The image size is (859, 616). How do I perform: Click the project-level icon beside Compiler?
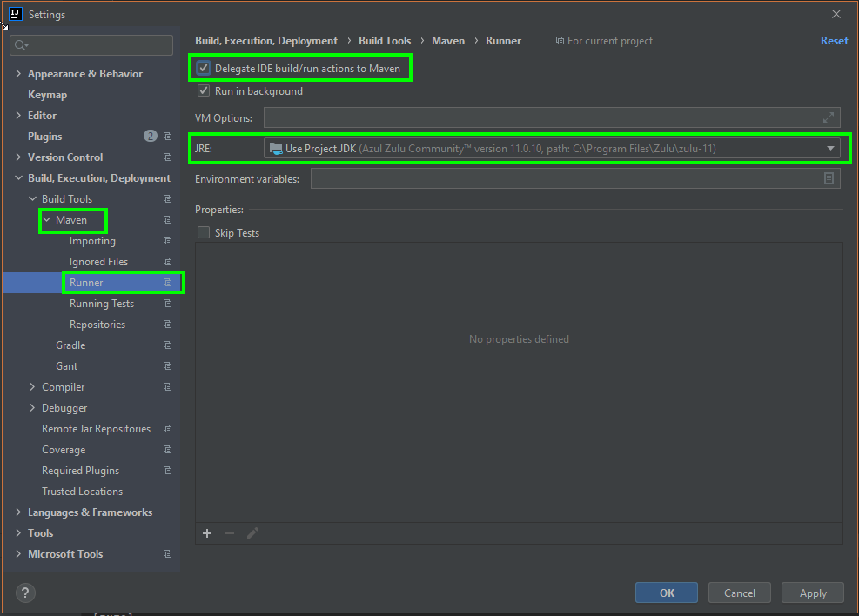pos(168,386)
